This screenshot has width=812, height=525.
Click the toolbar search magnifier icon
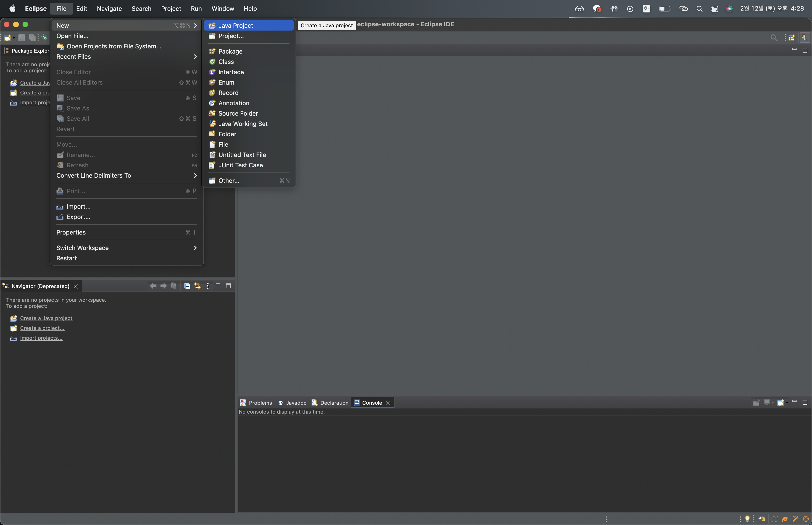[x=774, y=38]
